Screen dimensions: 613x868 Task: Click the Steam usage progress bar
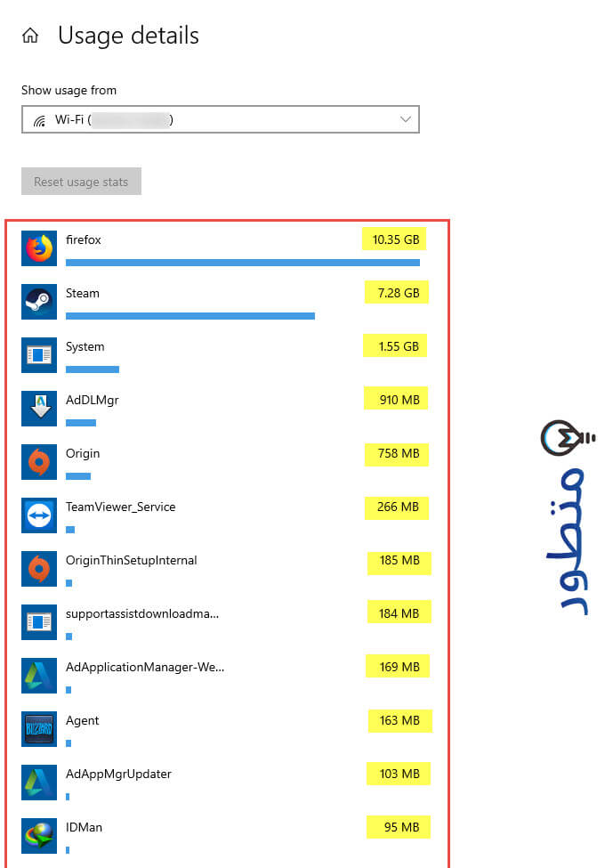[x=190, y=316]
